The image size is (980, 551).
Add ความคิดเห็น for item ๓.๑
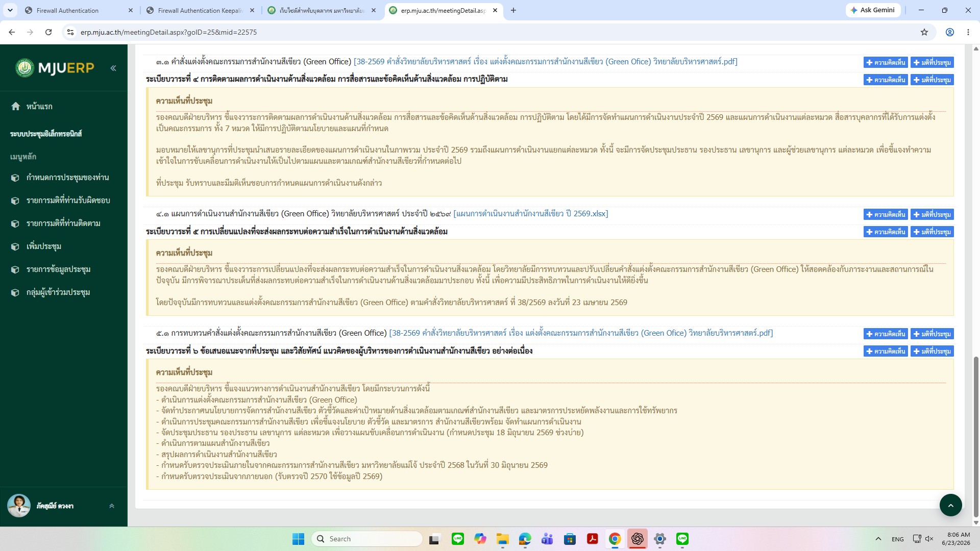[886, 62]
